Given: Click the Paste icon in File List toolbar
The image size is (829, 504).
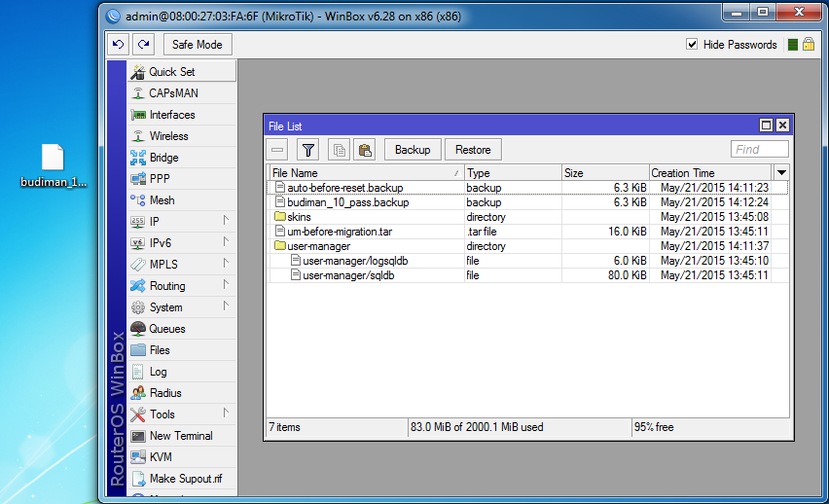Looking at the screenshot, I should pyautogui.click(x=365, y=150).
